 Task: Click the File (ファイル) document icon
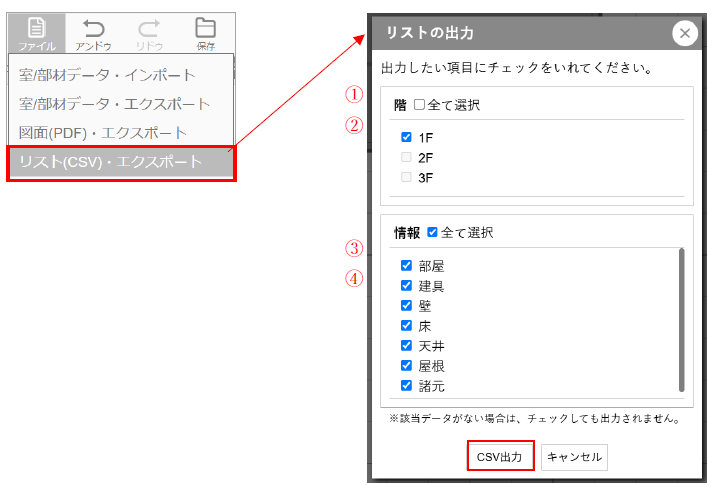pyautogui.click(x=37, y=27)
